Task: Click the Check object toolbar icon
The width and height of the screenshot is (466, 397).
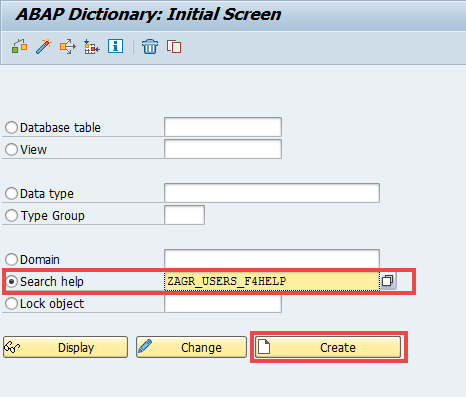Action: [19, 46]
